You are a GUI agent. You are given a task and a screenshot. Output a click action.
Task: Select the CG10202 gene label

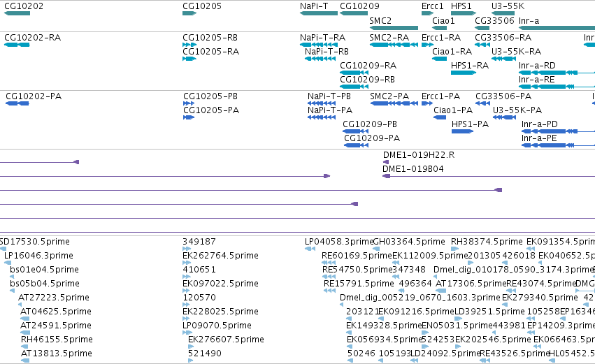[x=24, y=6]
